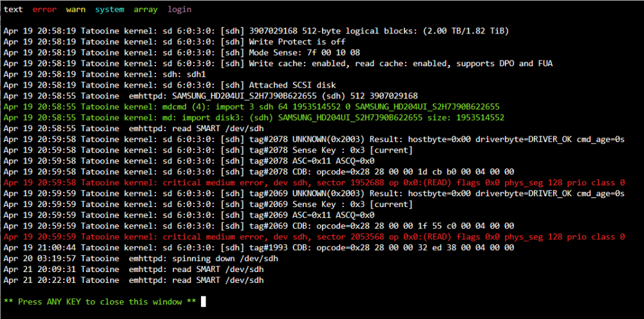644x319 pixels.
Task: Select the Apr 21 20:22:01 read SMART line
Action: 133,280
